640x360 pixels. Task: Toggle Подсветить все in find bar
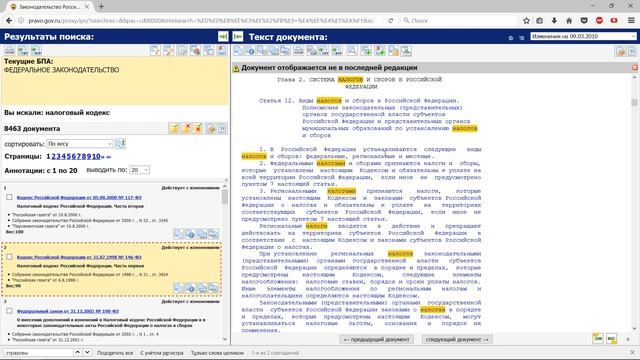(x=115, y=353)
